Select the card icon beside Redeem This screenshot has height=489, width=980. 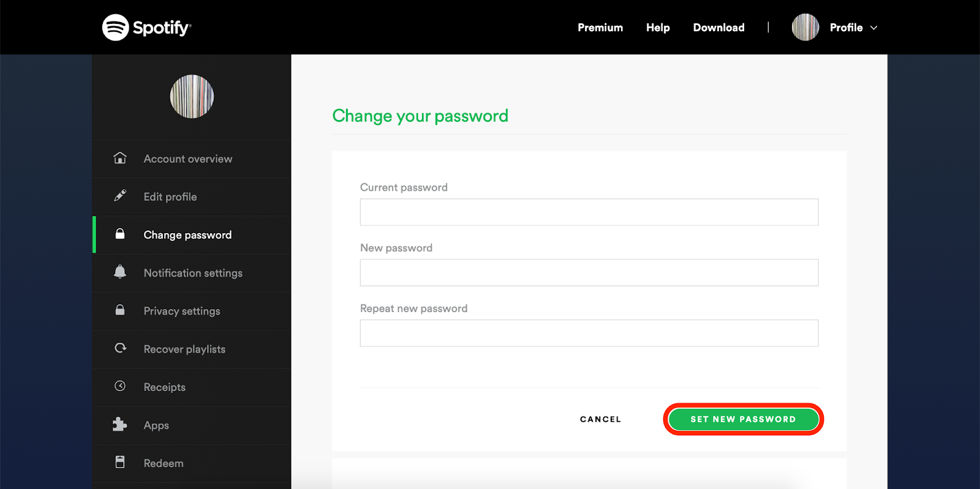tap(120, 463)
